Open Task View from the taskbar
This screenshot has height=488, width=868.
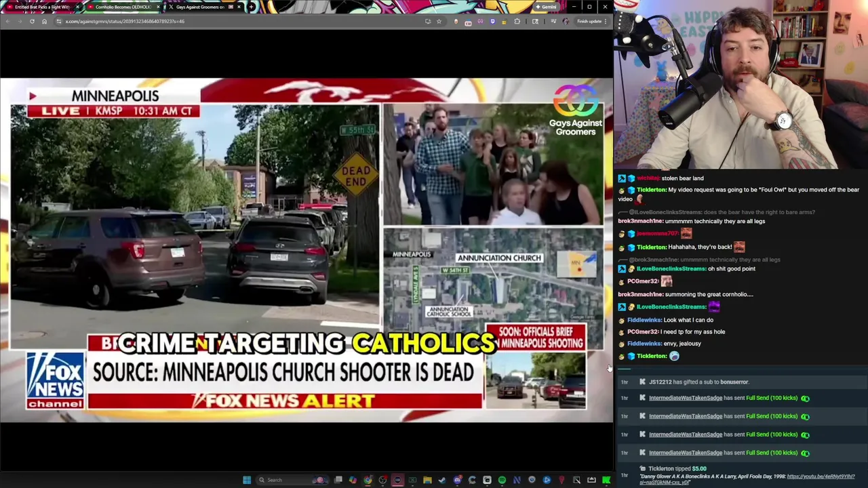[x=338, y=480]
